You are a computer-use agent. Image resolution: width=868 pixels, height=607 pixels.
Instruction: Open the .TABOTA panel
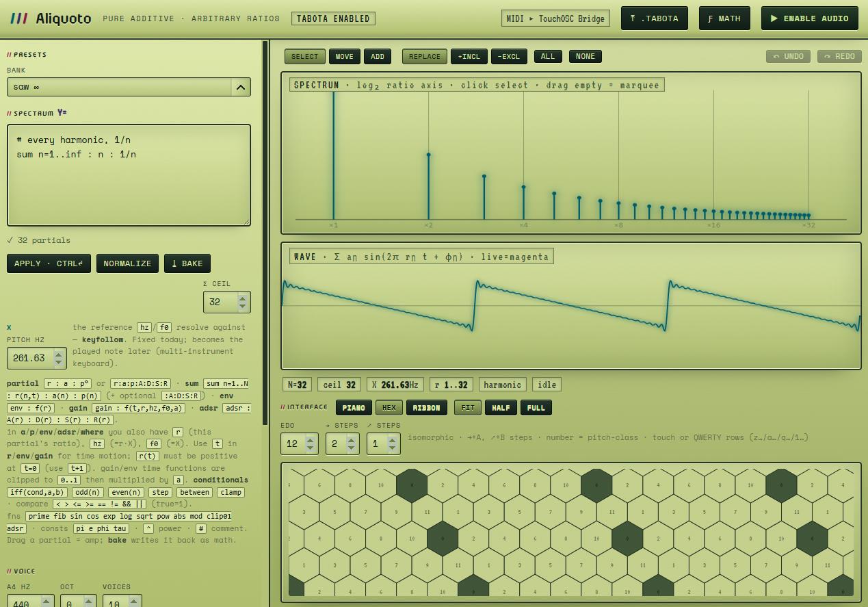(654, 18)
